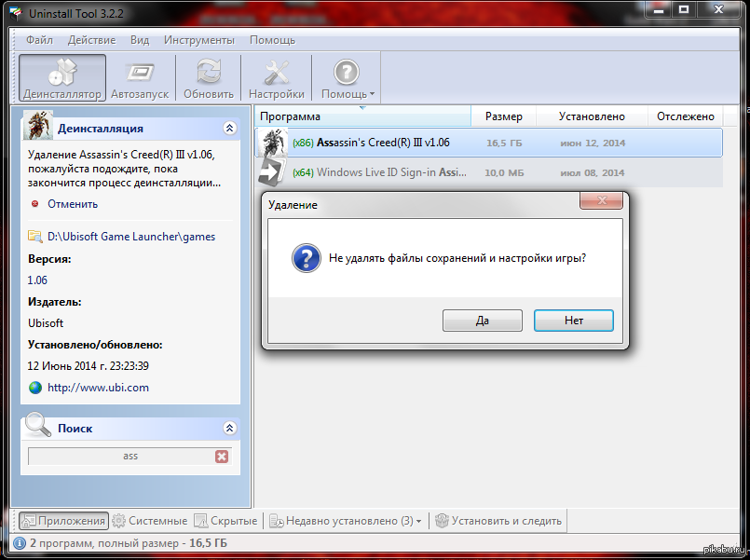This screenshot has width=750, height=560.
Task: Select the Деинсталлятор toolbar icon
Action: click(x=62, y=73)
